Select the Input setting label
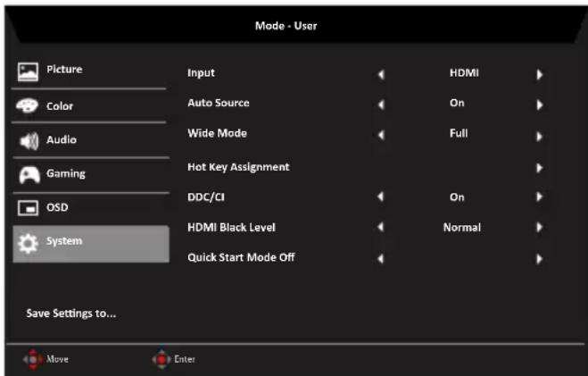The width and height of the screenshot is (588, 376). [x=201, y=73]
